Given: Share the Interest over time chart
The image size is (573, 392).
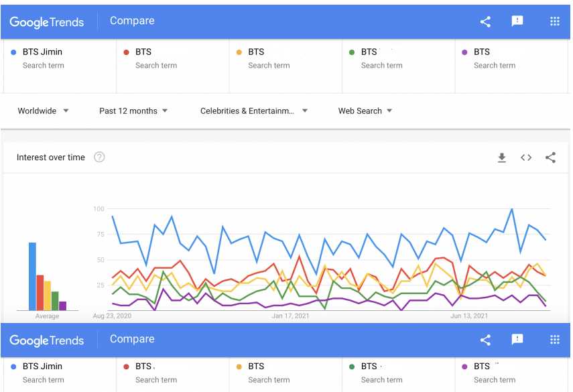Looking at the screenshot, I should click(550, 157).
